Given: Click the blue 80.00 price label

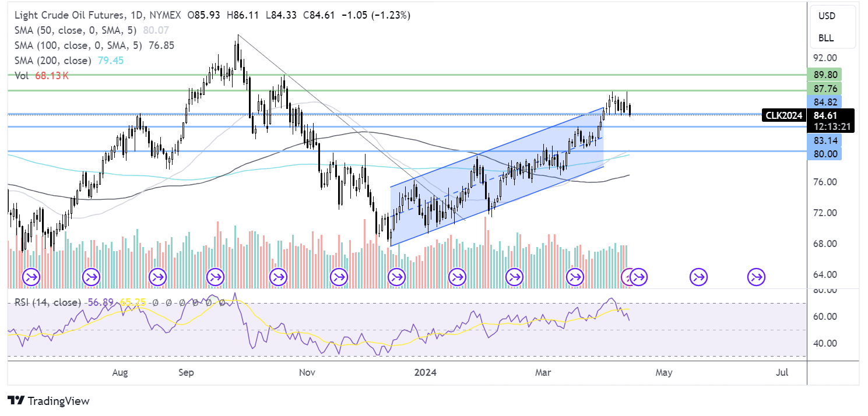Looking at the screenshot, I should coord(824,154).
